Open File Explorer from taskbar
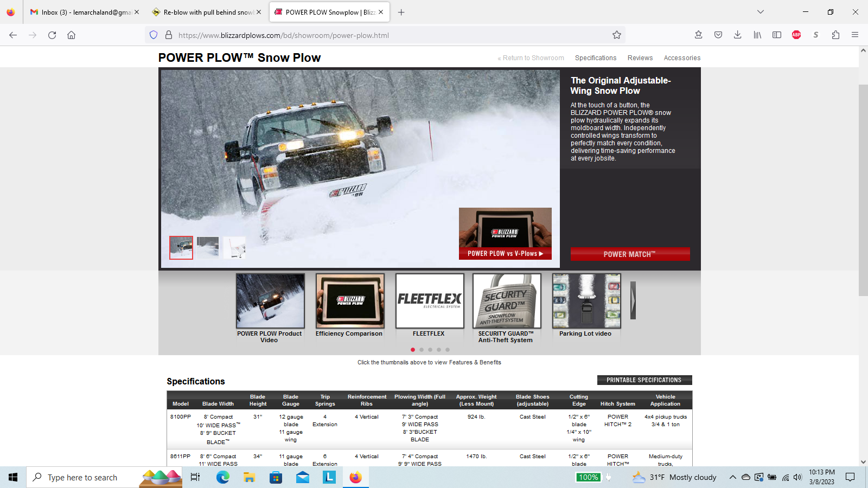 249,477
